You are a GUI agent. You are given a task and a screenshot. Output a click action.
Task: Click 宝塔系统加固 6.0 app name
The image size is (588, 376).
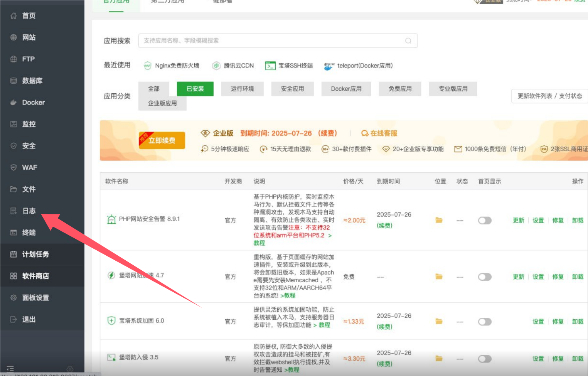point(142,321)
